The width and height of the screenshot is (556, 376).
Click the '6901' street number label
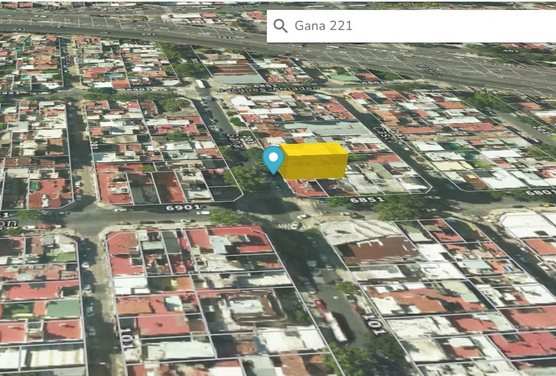point(183,208)
